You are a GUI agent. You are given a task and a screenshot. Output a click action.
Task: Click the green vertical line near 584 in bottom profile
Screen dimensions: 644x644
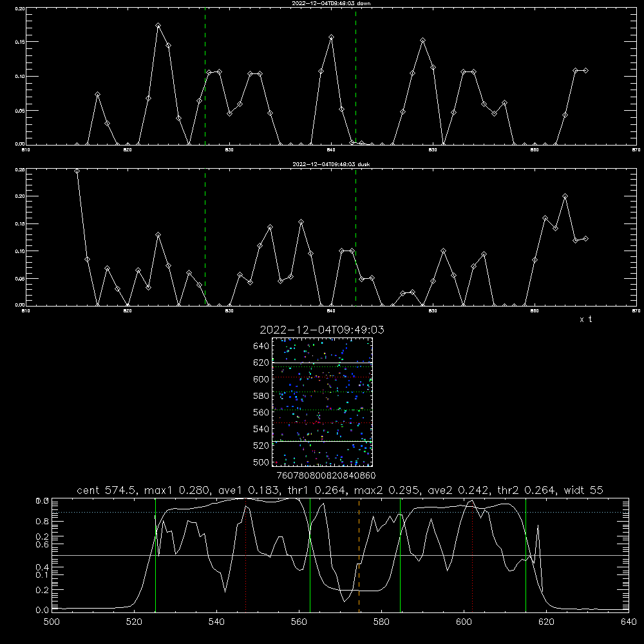[400, 554]
